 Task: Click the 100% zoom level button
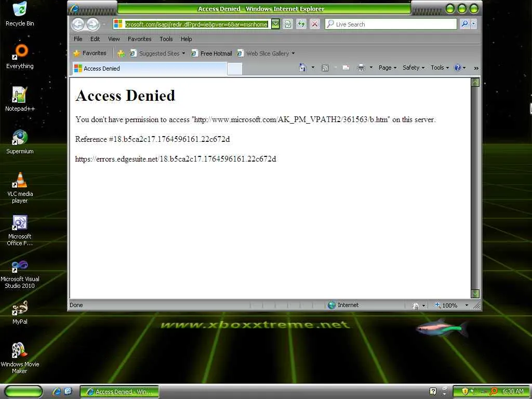point(446,305)
